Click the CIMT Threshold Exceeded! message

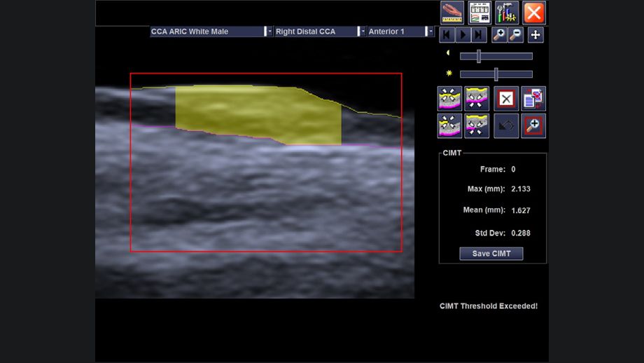(489, 306)
